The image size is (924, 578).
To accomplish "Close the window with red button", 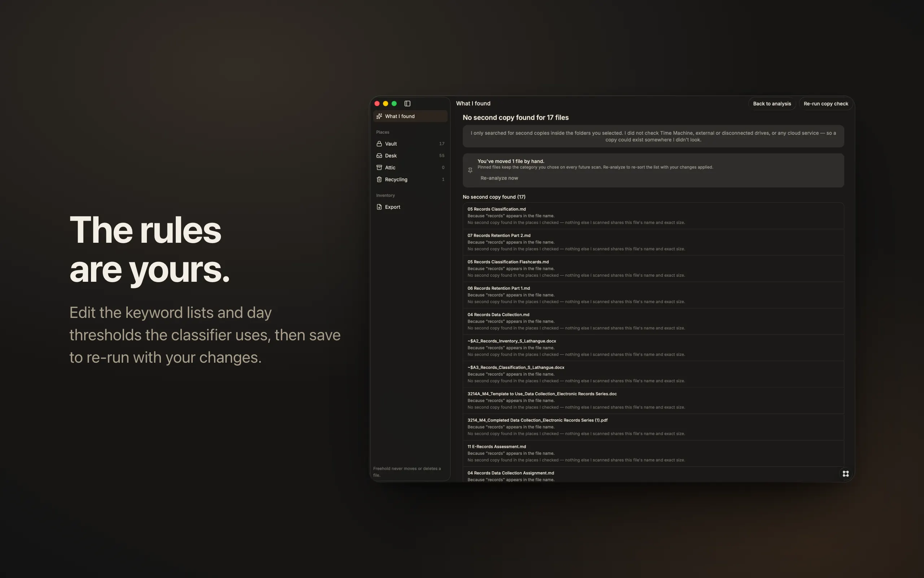I will pyautogui.click(x=377, y=104).
